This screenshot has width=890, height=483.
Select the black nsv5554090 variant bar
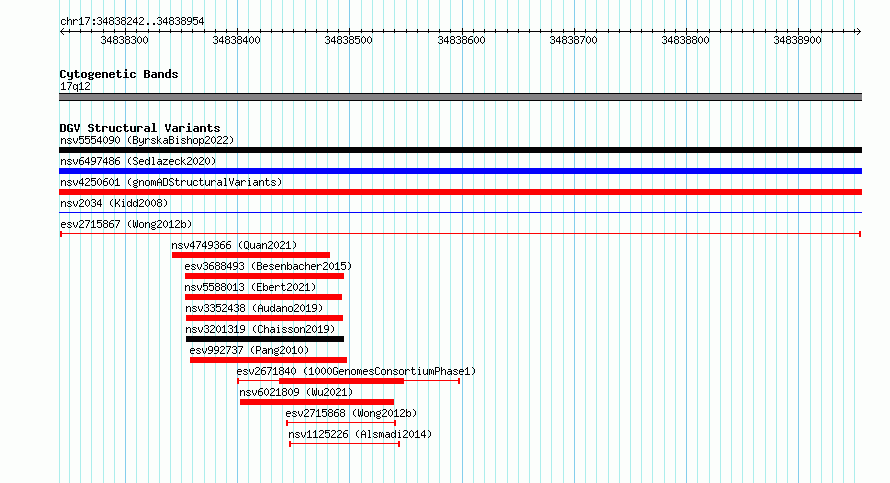[x=460, y=150]
